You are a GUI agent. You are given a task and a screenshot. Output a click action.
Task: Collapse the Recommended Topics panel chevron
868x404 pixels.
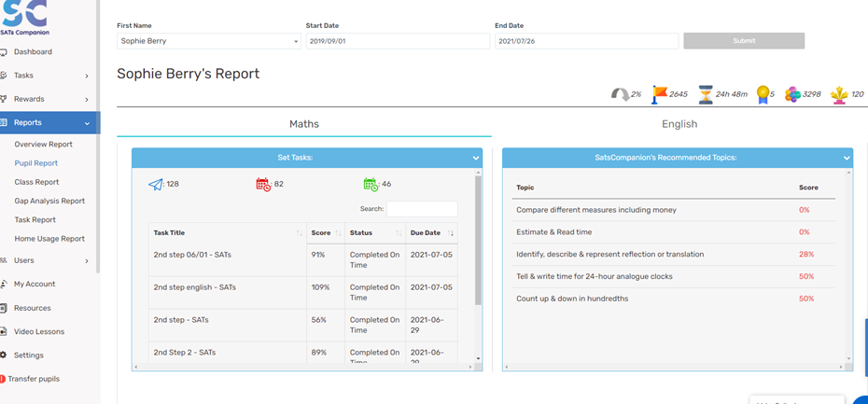click(847, 159)
